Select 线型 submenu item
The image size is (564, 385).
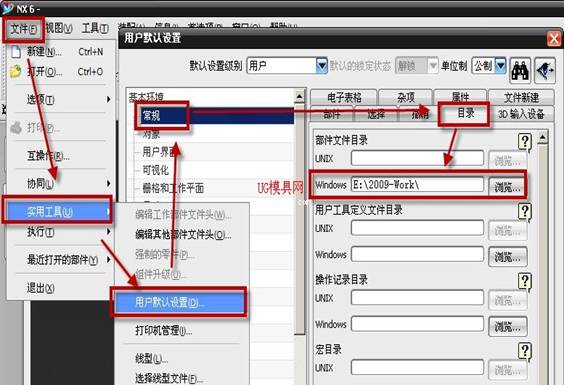[183, 358]
